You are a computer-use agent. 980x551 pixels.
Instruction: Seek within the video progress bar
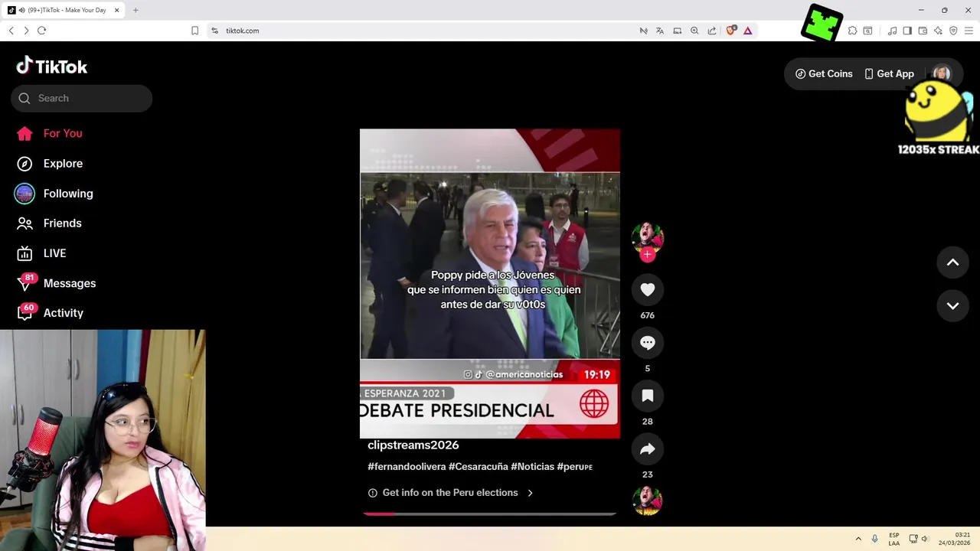[x=490, y=514]
